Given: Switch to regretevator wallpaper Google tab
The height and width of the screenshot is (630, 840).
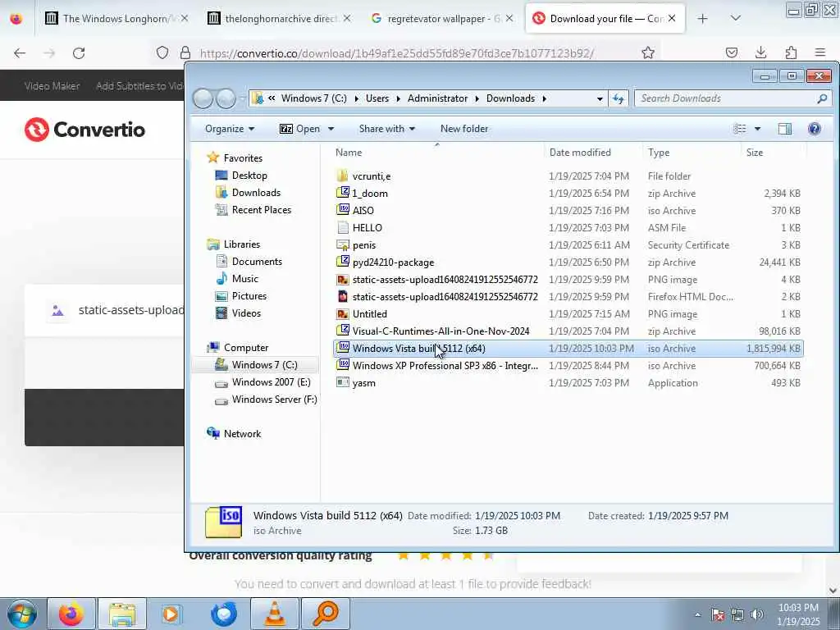Looking at the screenshot, I should coord(441,19).
